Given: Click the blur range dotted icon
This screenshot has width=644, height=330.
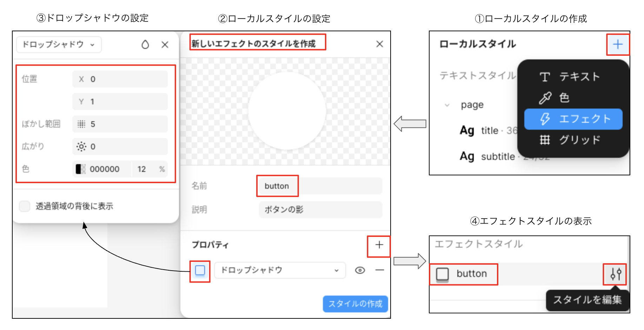Looking at the screenshot, I should coord(81,124).
